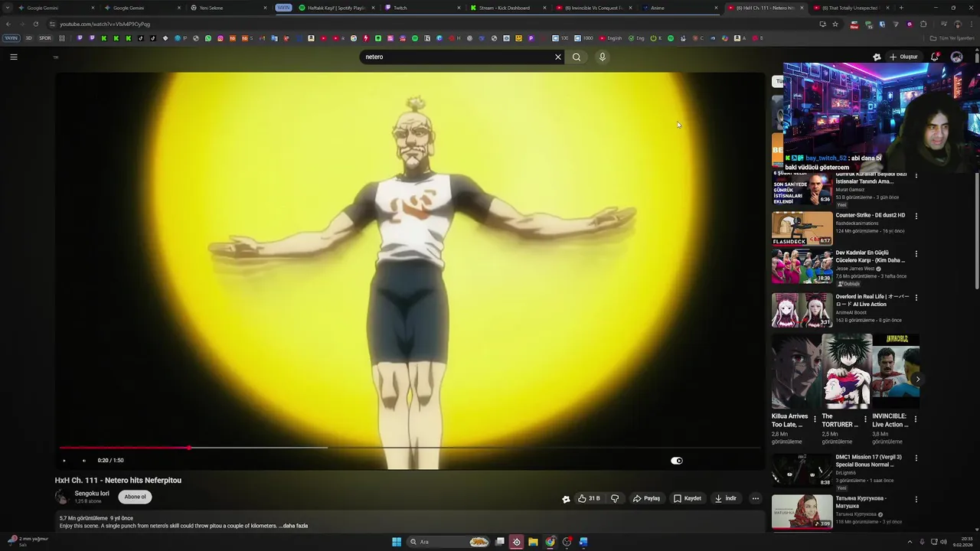Open the YAYIN bookmark in bookmarks bar

(x=11, y=38)
